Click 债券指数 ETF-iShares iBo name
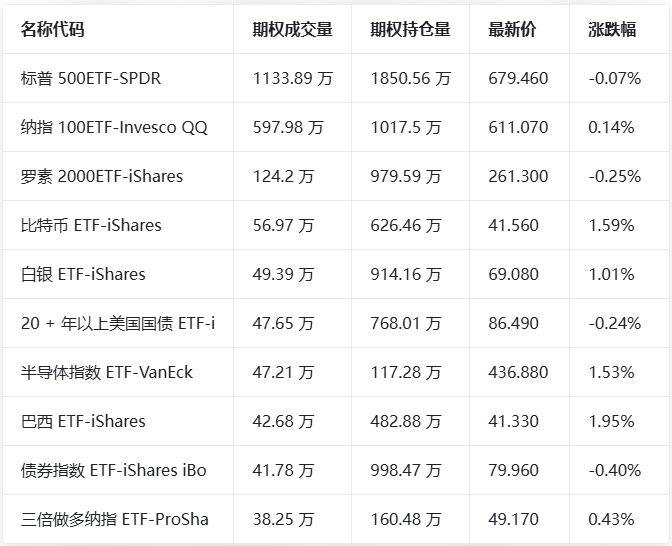The height and width of the screenshot is (546, 672). (113, 470)
